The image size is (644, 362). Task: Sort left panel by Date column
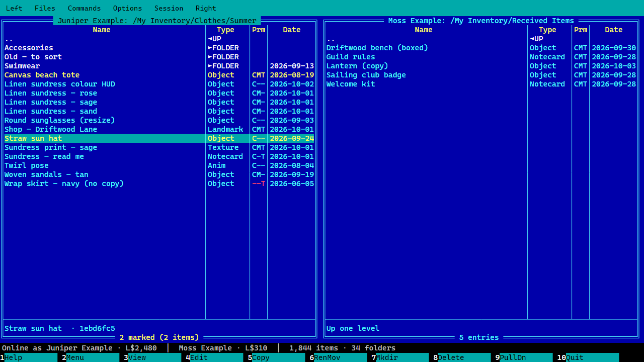pyautogui.click(x=291, y=30)
